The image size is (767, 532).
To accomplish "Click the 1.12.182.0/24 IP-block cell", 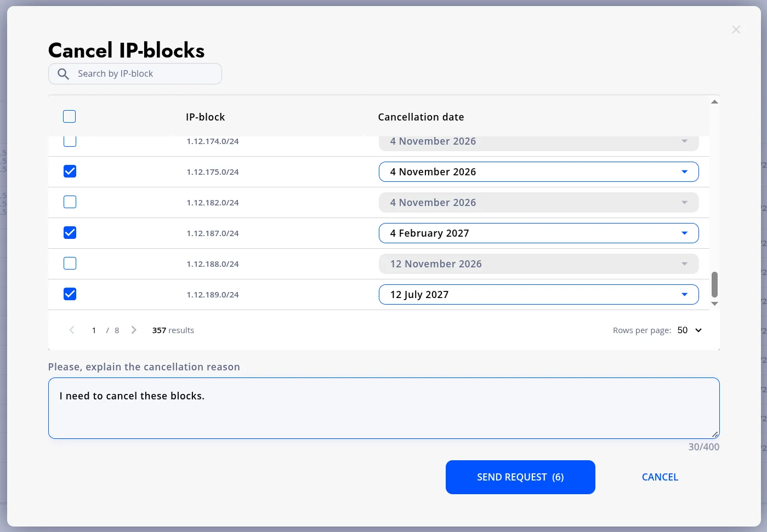I will [213, 203].
